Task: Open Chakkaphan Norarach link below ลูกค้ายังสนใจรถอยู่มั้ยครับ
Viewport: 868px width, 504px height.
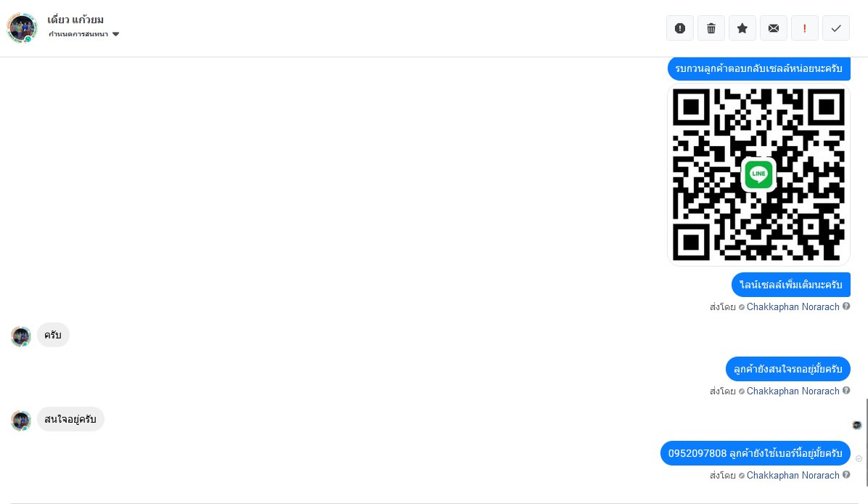Action: [x=793, y=391]
